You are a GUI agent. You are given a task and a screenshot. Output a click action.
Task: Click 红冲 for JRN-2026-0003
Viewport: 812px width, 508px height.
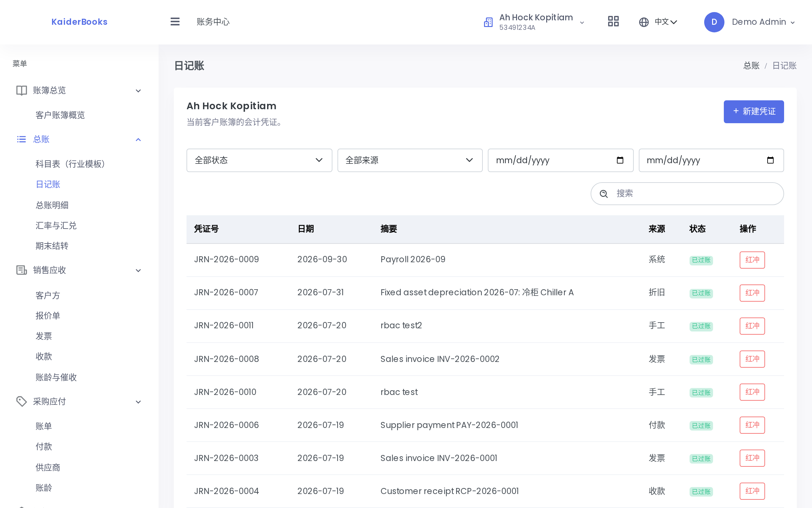752,458
